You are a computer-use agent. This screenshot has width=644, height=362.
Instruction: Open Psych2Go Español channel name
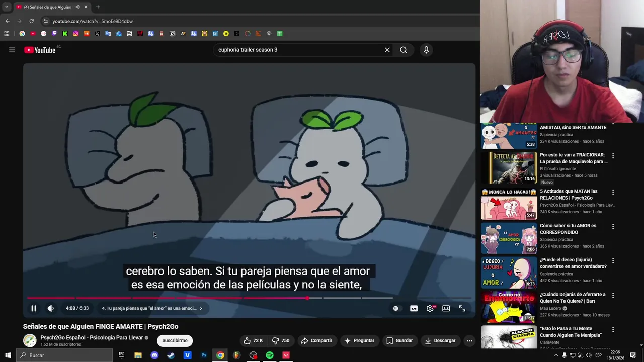tap(92, 337)
